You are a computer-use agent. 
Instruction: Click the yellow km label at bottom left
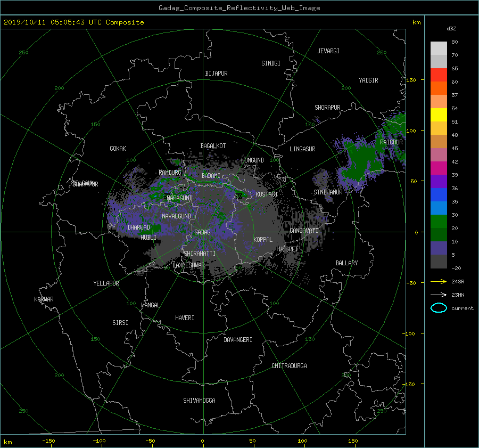[7, 442]
